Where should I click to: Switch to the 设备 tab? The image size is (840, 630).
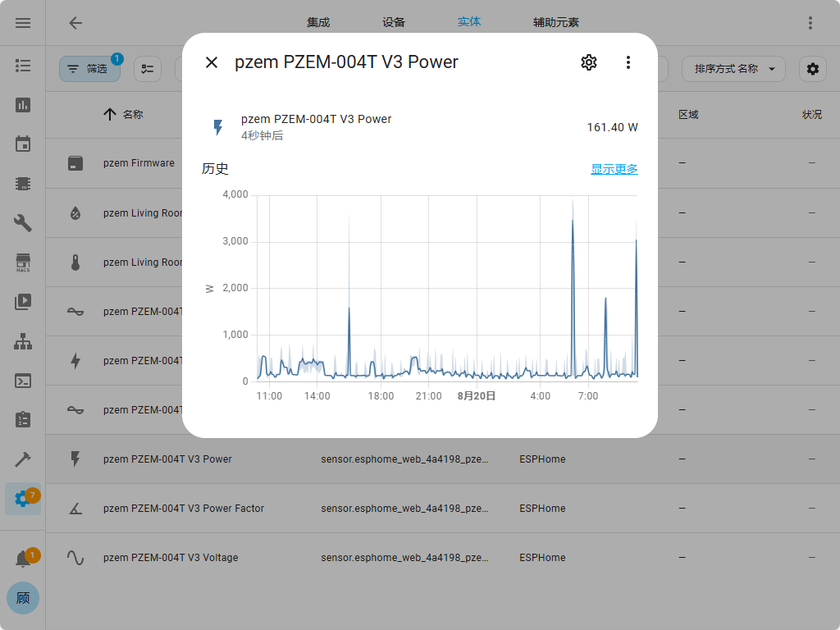point(394,23)
